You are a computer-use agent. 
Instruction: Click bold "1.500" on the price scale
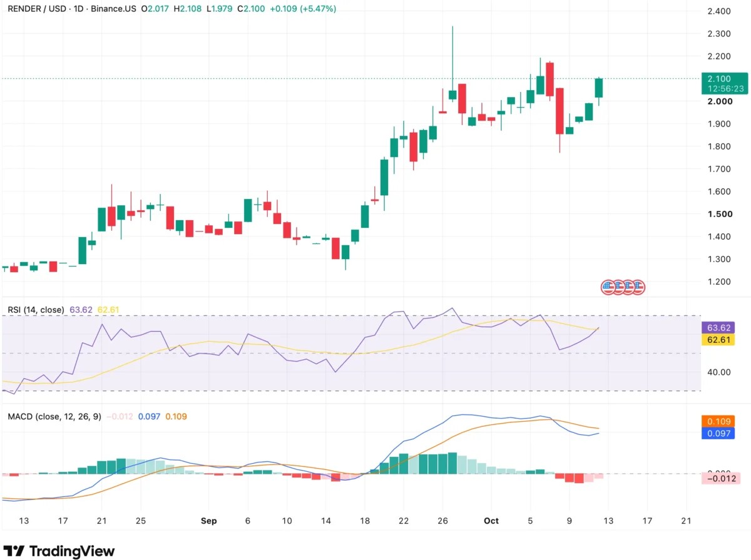718,214
